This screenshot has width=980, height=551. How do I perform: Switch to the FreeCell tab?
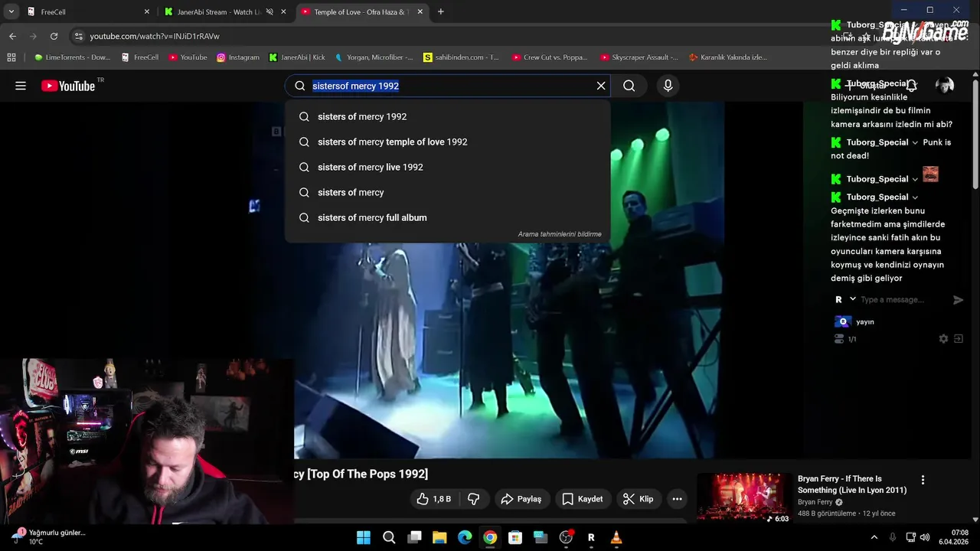click(x=84, y=11)
